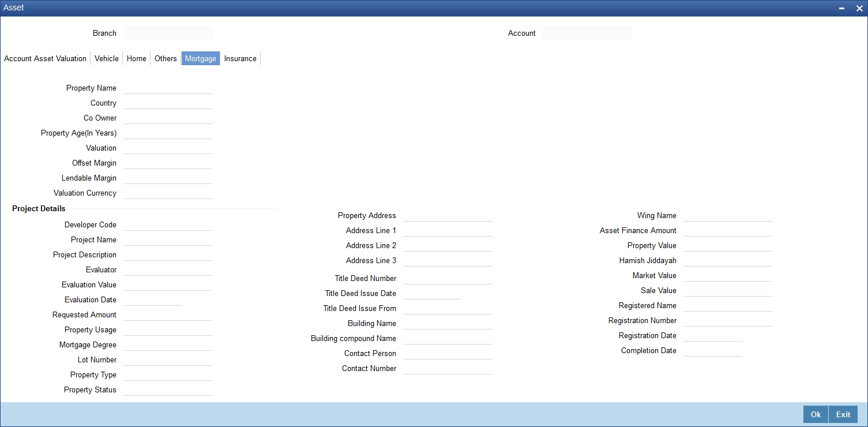Screen dimensions: 868x427
Task: Open the Home tab
Action: tap(137, 58)
